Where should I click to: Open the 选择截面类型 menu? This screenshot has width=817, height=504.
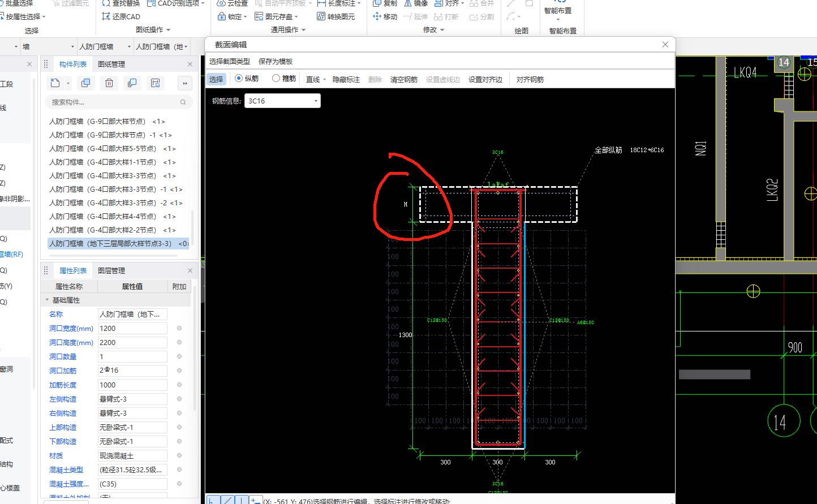coord(229,61)
